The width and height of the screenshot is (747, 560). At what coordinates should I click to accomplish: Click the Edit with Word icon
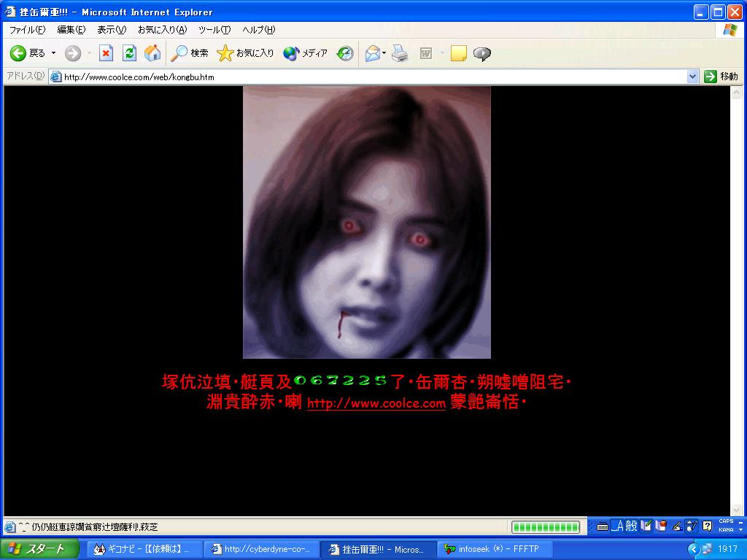coord(425,53)
